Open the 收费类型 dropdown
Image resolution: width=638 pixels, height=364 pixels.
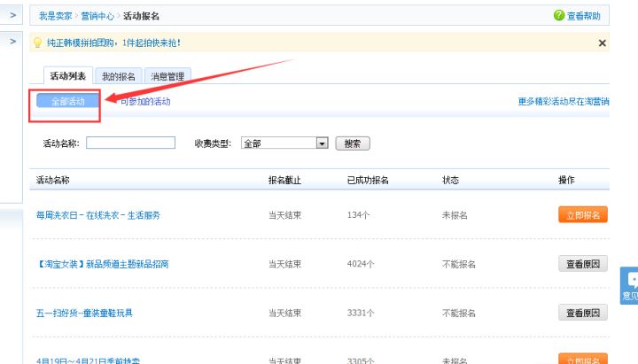(x=322, y=143)
